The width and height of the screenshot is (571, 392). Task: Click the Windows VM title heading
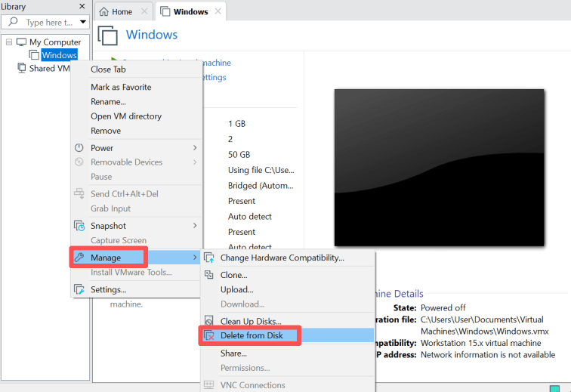[152, 35]
